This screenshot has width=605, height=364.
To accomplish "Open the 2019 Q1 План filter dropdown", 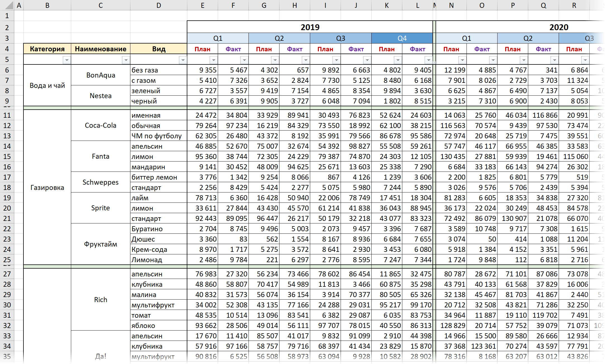I will pyautogui.click(x=213, y=60).
